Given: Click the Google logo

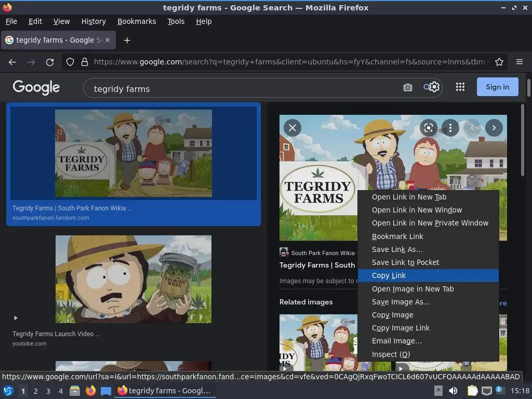Looking at the screenshot, I should 36,87.
